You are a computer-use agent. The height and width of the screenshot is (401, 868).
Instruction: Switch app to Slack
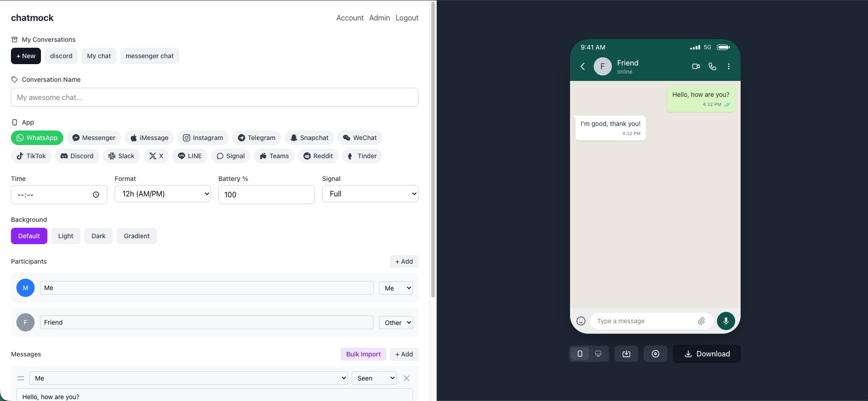pyautogui.click(x=121, y=156)
